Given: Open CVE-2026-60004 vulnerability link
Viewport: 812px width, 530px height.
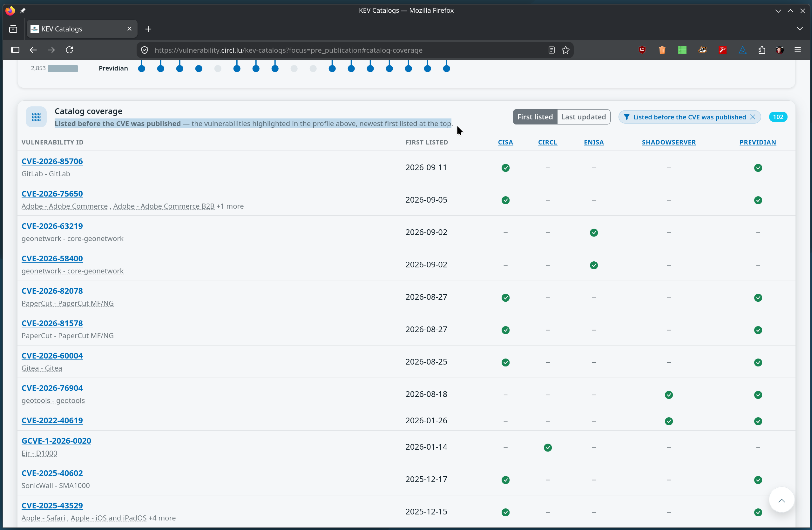Looking at the screenshot, I should (52, 356).
